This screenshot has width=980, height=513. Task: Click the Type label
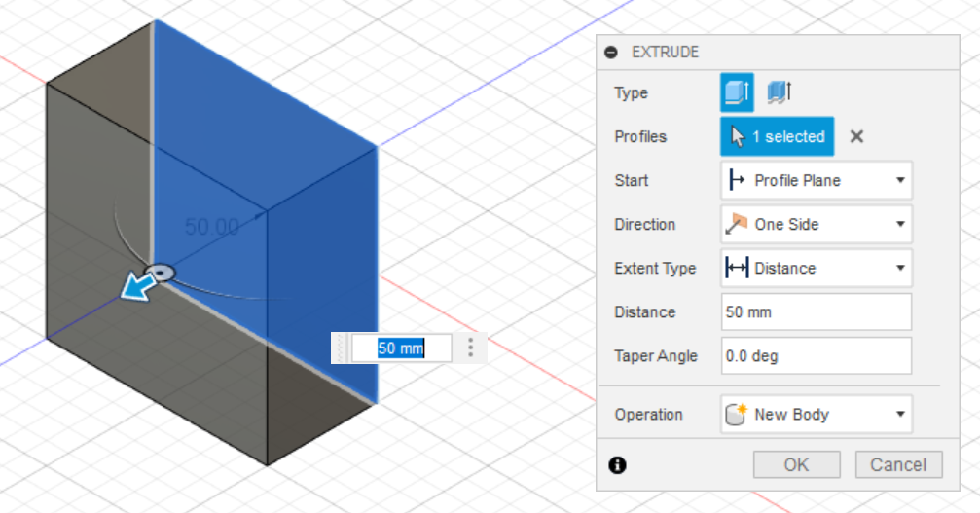[x=631, y=93]
